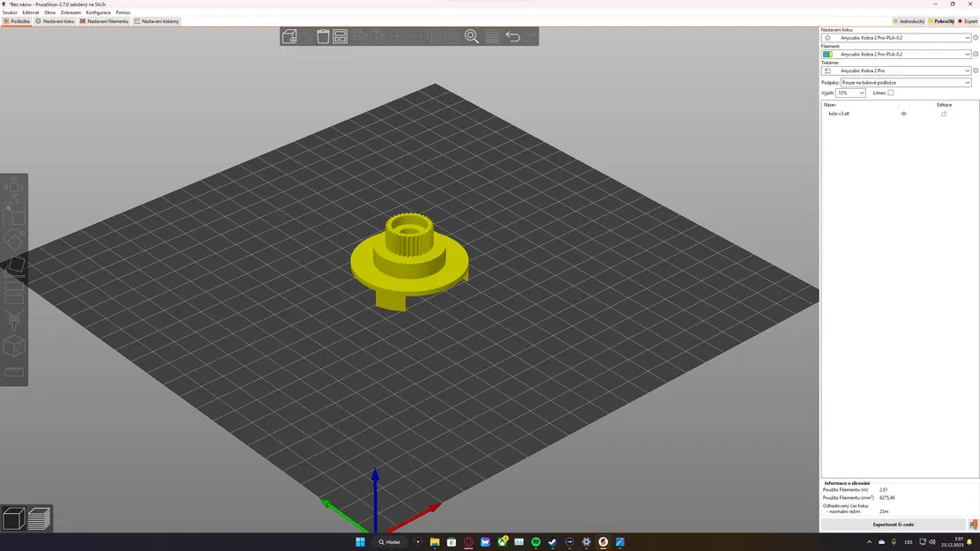Click the Copy toolbar icon
980x551 pixels.
360,36
